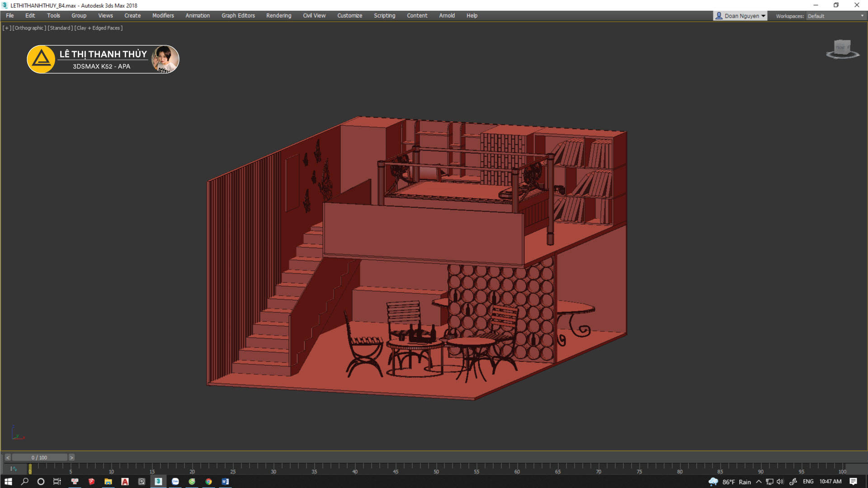The image size is (868, 488).
Task: Open the Rendering menu
Action: [x=278, y=15]
